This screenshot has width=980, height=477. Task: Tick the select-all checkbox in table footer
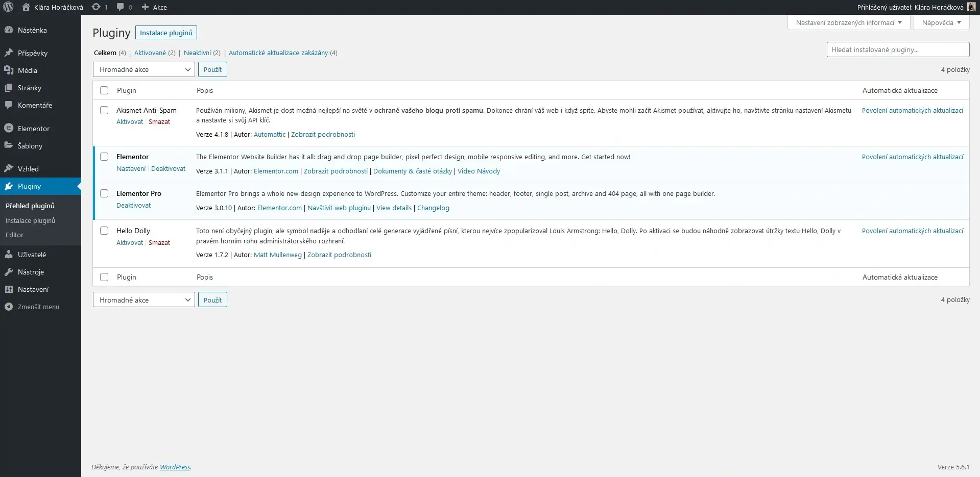pyautogui.click(x=104, y=277)
